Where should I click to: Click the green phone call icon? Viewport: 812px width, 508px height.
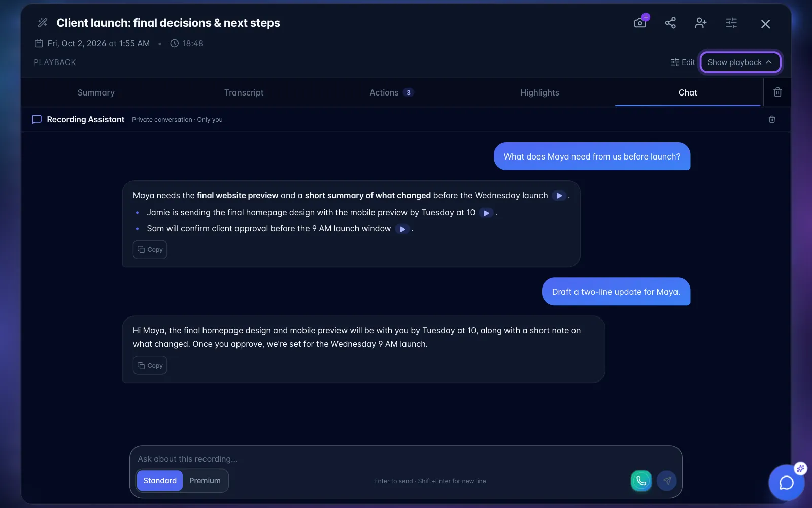[641, 481]
